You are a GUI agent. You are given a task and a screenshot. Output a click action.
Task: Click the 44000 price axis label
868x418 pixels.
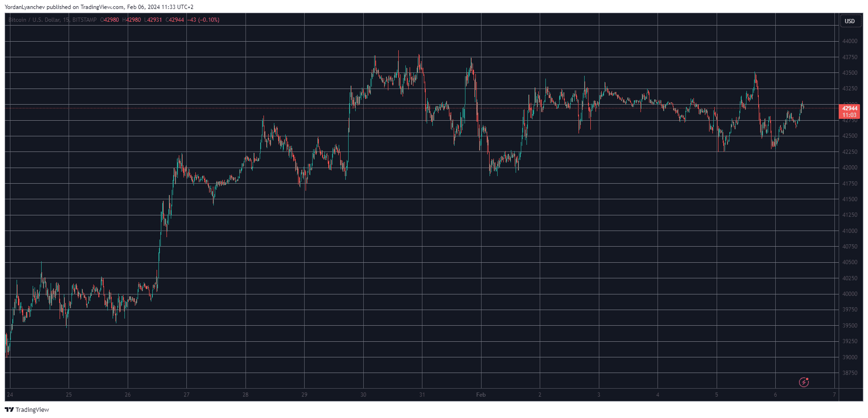point(850,41)
